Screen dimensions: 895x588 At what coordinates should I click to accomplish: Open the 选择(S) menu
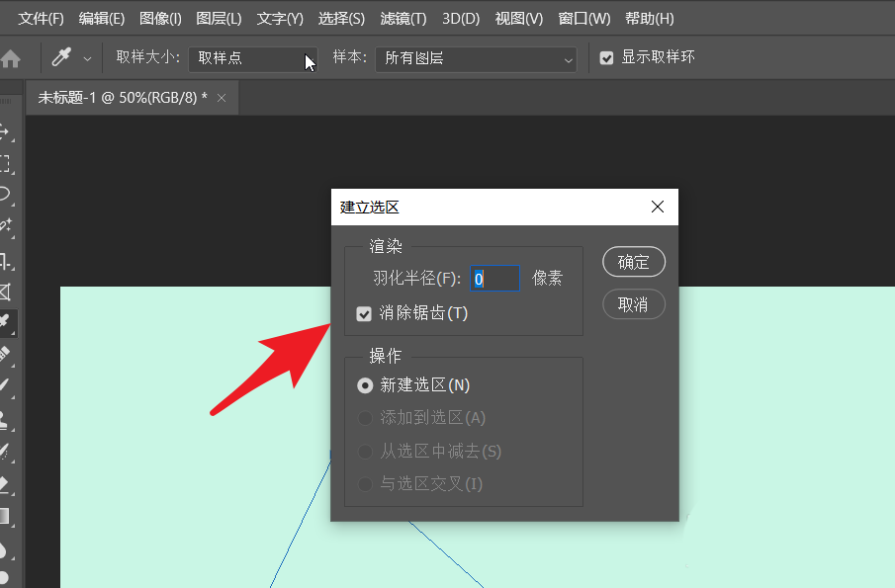click(341, 19)
